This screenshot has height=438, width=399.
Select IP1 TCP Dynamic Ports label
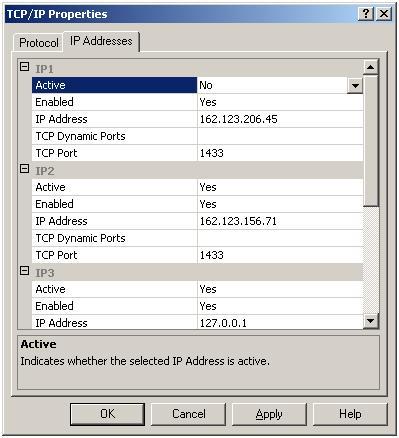[x=80, y=136]
